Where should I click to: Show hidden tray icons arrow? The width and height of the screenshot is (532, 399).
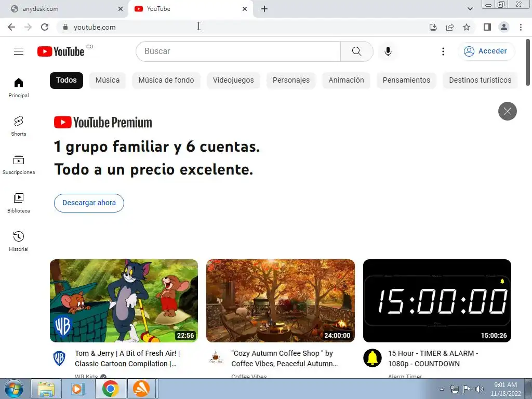pyautogui.click(x=442, y=389)
